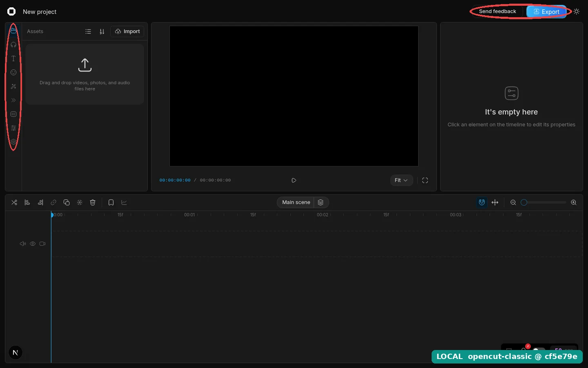The height and width of the screenshot is (368, 588).
Task: Click the delete trash icon
Action: tap(93, 202)
